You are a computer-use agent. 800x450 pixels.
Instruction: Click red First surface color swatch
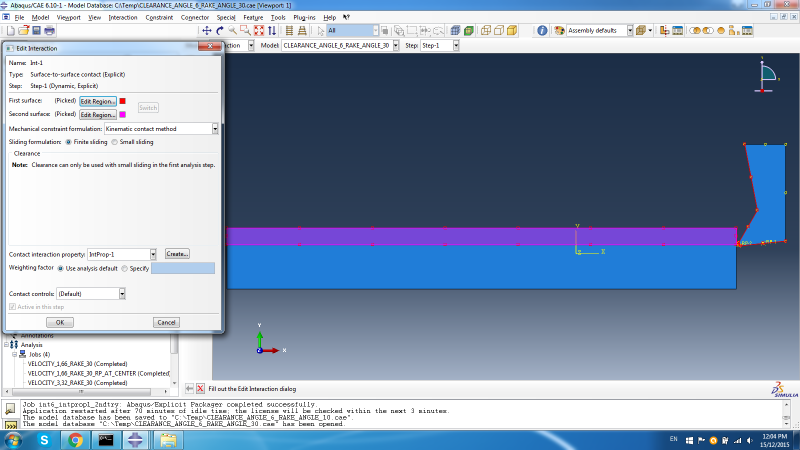pyautogui.click(x=122, y=101)
